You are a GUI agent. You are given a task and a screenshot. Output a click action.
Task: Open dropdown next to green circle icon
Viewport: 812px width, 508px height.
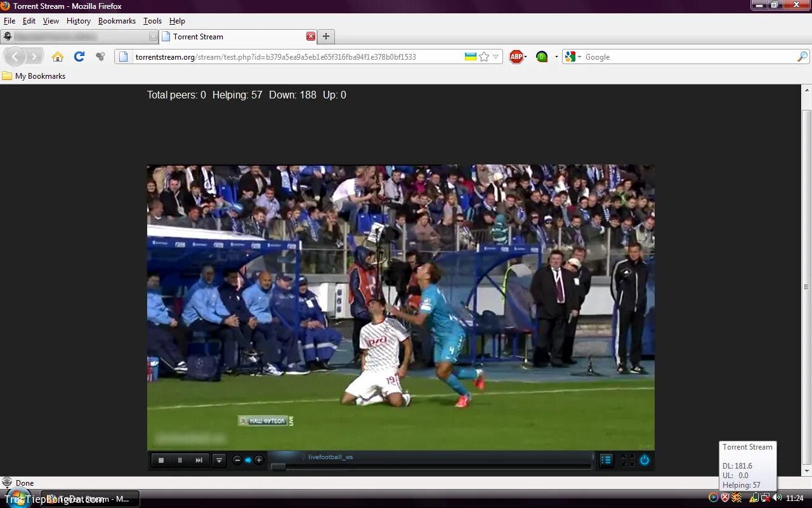556,57
